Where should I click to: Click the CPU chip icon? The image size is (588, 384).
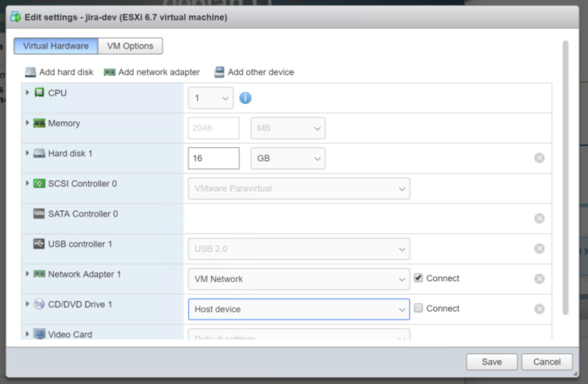point(40,93)
